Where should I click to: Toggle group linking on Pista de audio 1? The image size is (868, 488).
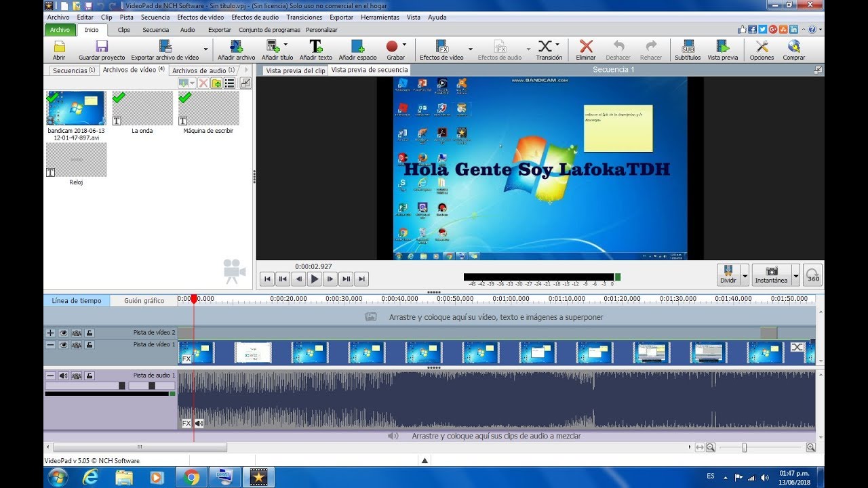(x=77, y=375)
